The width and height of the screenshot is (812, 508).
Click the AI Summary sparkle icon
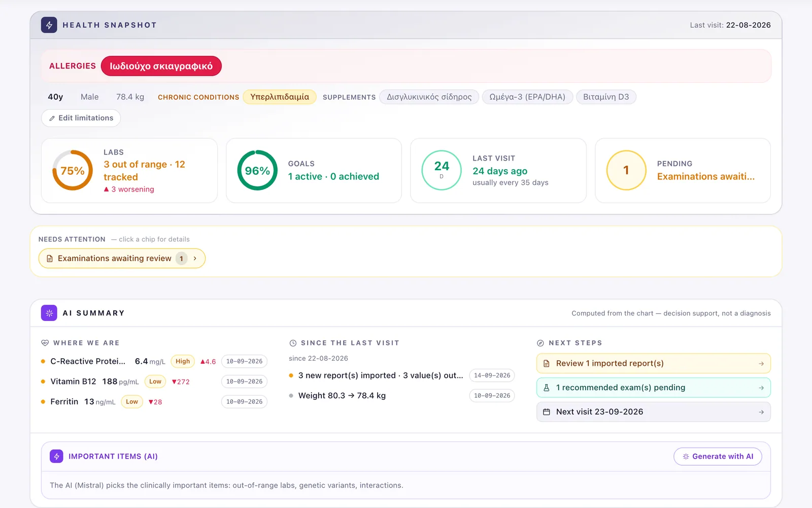tap(49, 313)
